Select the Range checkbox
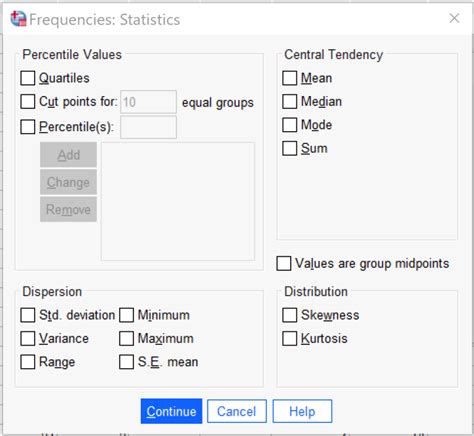The height and width of the screenshot is (436, 474). coord(28,362)
